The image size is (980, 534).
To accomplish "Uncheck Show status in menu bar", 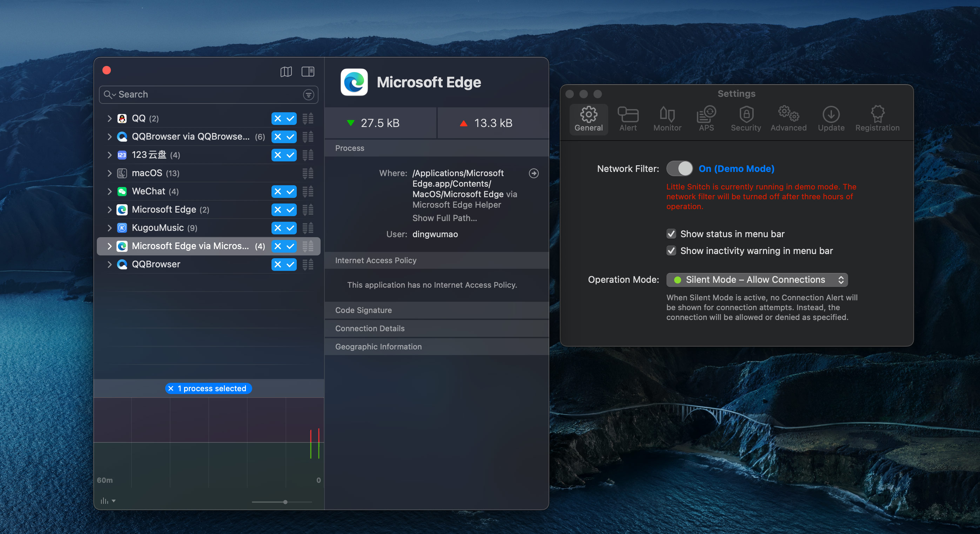I will coord(671,234).
